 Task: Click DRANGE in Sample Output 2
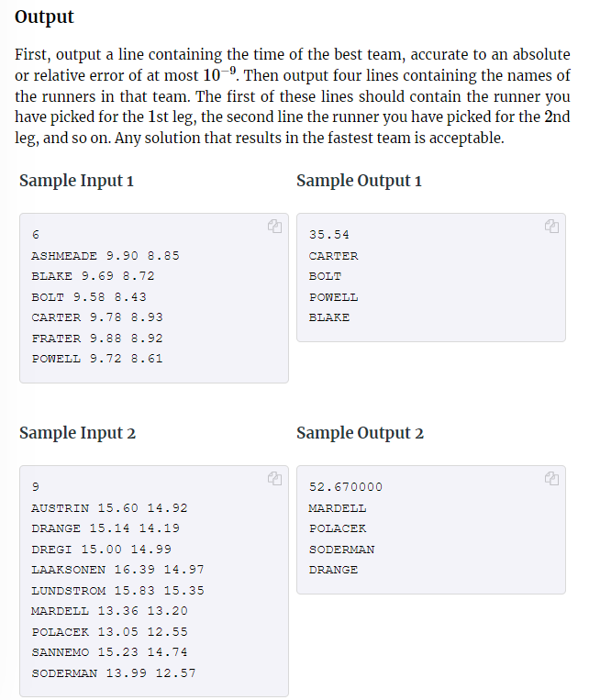tap(333, 570)
